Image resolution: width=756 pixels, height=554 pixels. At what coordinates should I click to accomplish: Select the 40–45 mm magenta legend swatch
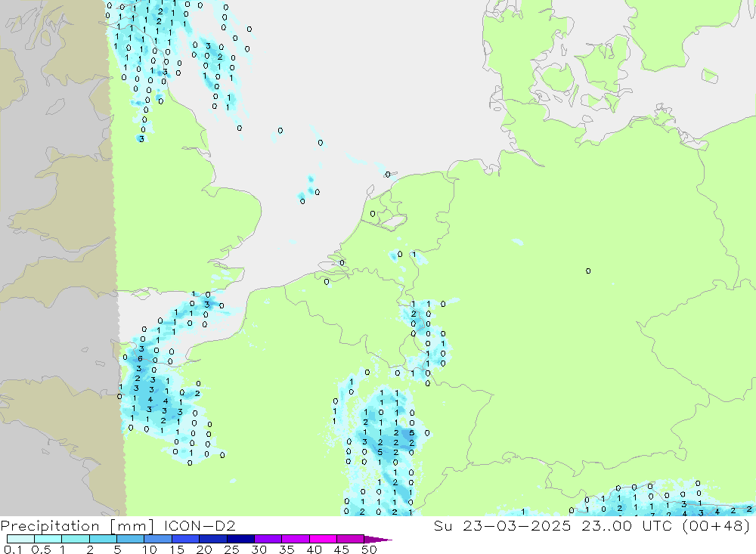tap(323, 539)
